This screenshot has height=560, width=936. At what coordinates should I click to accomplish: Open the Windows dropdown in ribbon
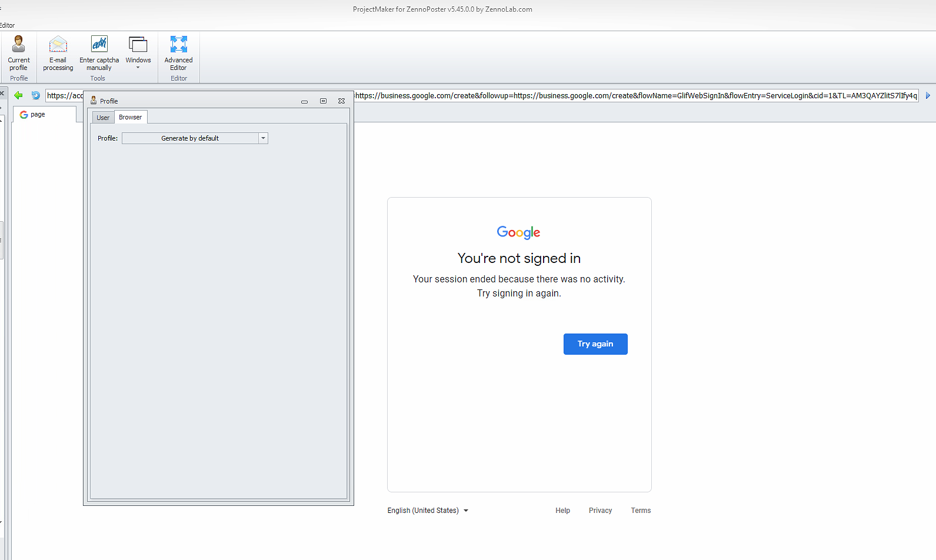(138, 53)
